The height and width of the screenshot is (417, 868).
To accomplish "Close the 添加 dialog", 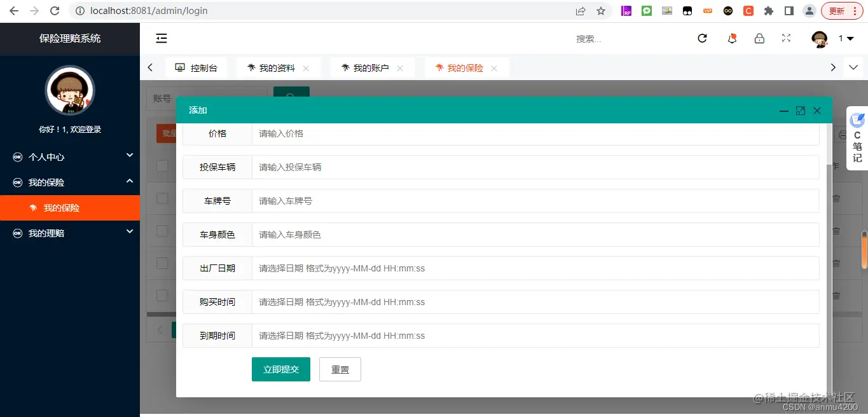I will pyautogui.click(x=817, y=111).
